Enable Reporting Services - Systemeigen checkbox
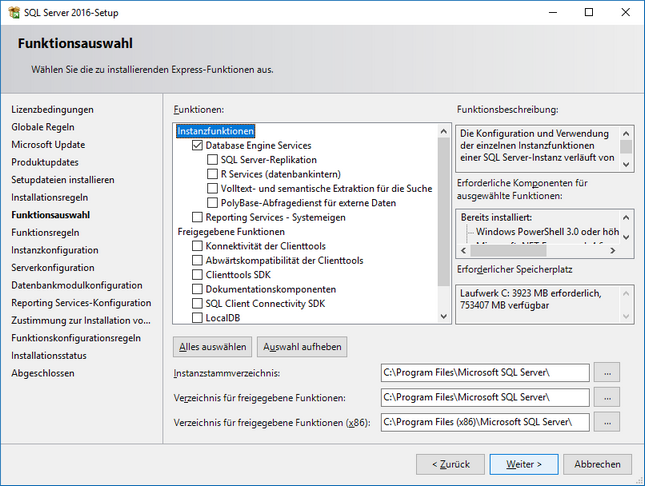Screen dimensions: 645x486 (x=197, y=217)
